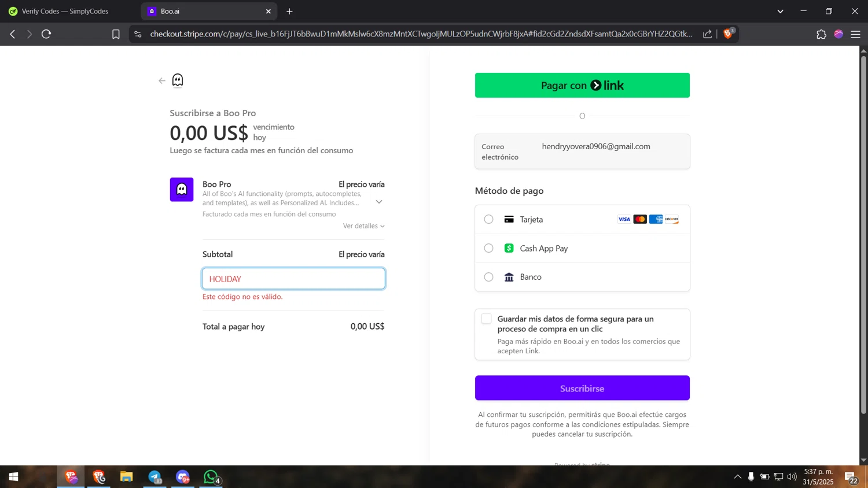Image resolution: width=868 pixels, height=488 pixels.
Task: Select Tarjeta payment radio button
Action: tap(489, 220)
